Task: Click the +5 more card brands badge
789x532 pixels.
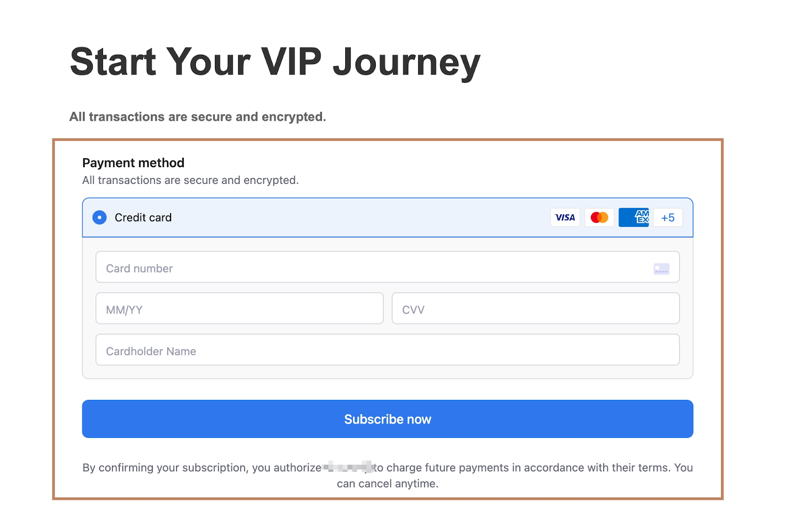Action: coord(668,217)
